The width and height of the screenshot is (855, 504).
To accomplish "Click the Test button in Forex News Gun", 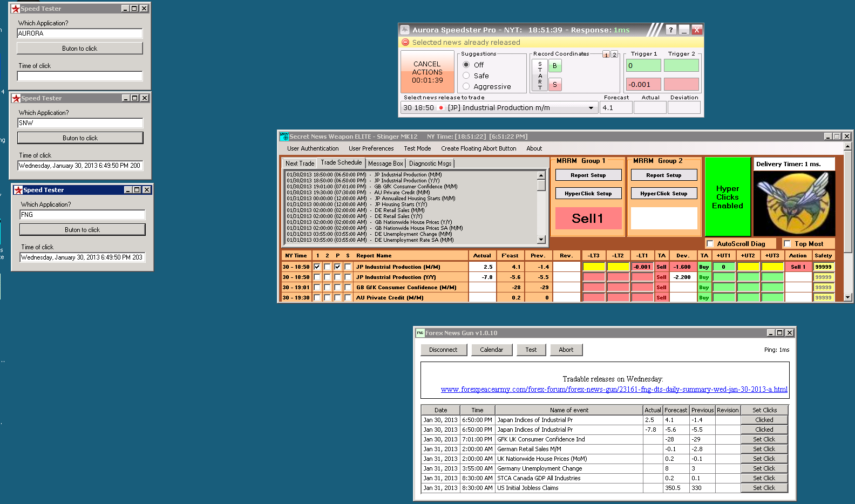I will click(x=531, y=350).
